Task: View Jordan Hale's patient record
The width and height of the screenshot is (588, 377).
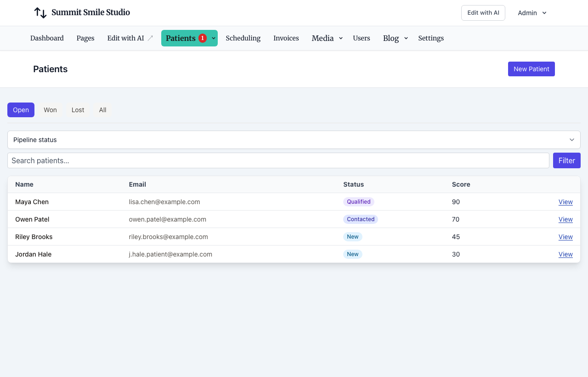Action: tap(565, 254)
